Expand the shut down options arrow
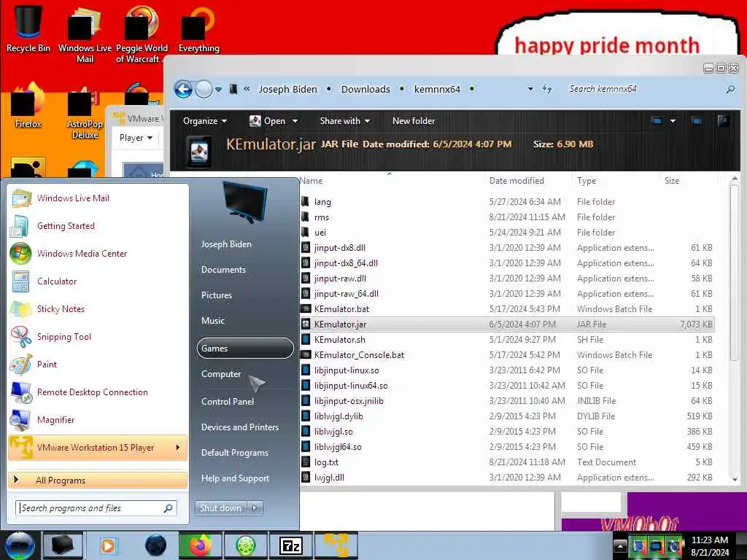This screenshot has width=747, height=560. pos(255,508)
